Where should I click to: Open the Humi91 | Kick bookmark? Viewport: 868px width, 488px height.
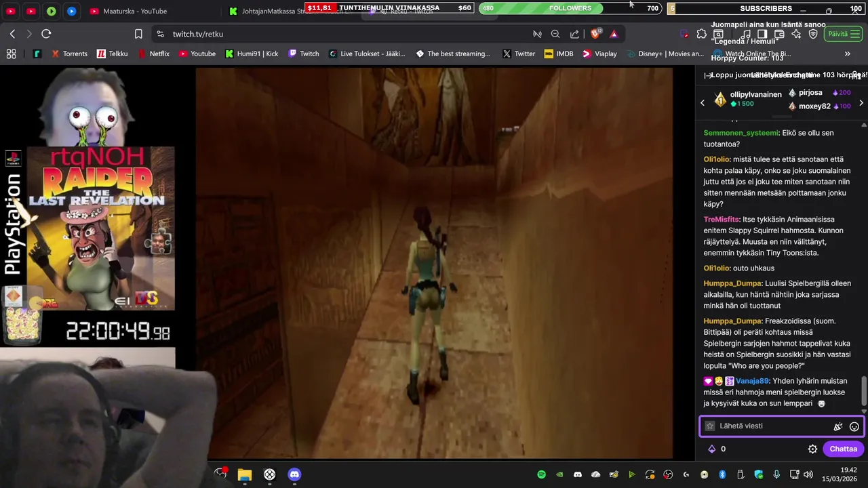pyautogui.click(x=252, y=54)
